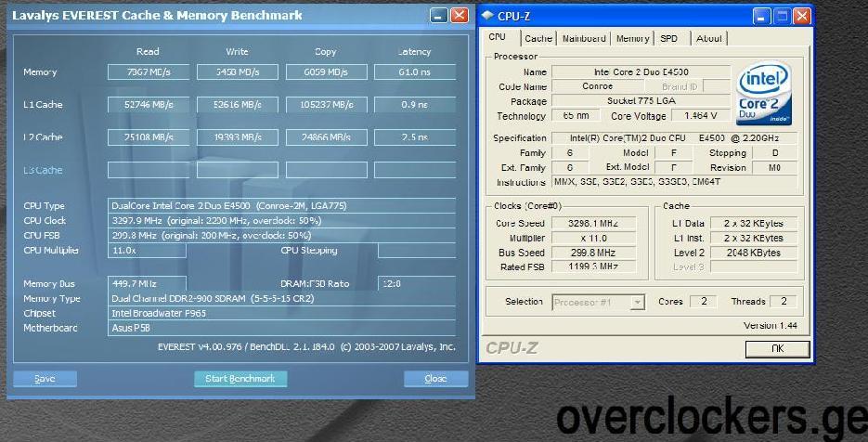Viewport: 868px width, 442px height.
Task: Switch to the Cache tab in CPU-Z
Action: point(538,38)
